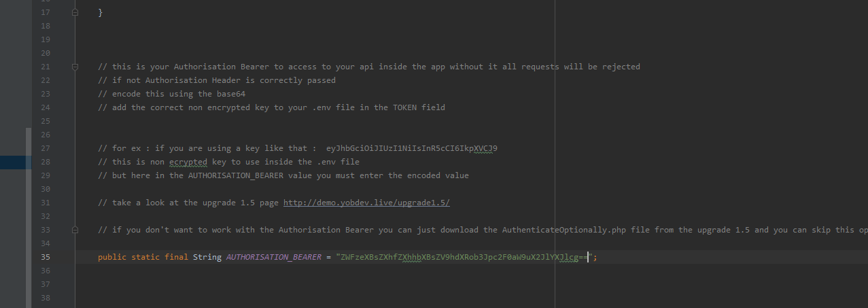Select the highlighted row in left panel
Screen dimensions: 868x308
(x=15, y=162)
